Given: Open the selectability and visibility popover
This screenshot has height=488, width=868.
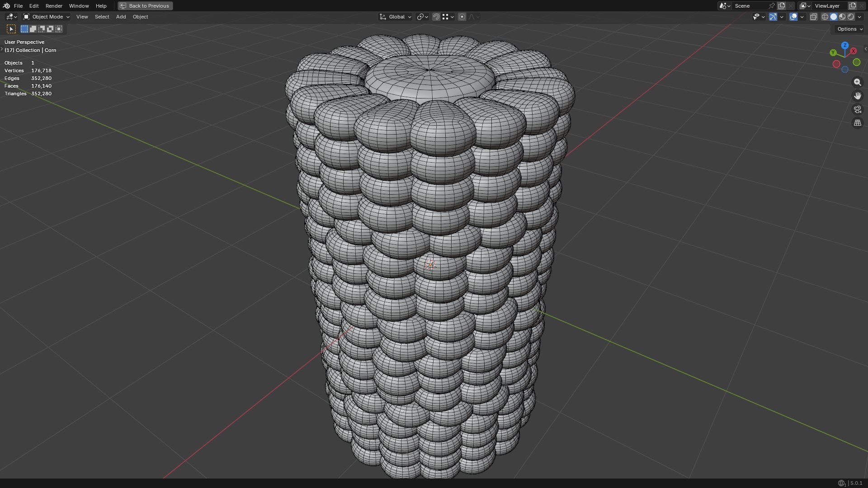Looking at the screenshot, I should (758, 17).
